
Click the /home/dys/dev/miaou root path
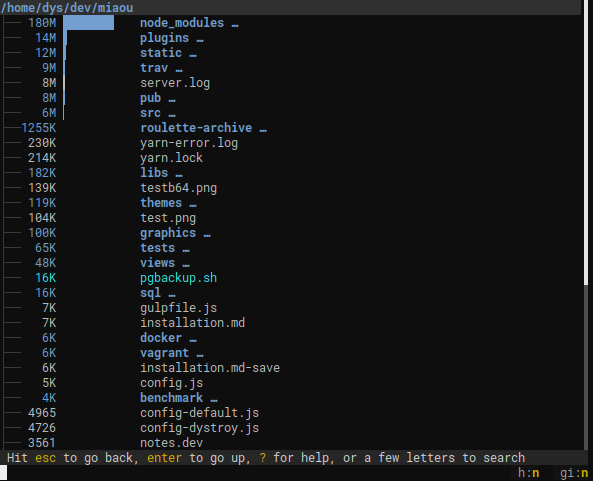pyautogui.click(x=67, y=8)
